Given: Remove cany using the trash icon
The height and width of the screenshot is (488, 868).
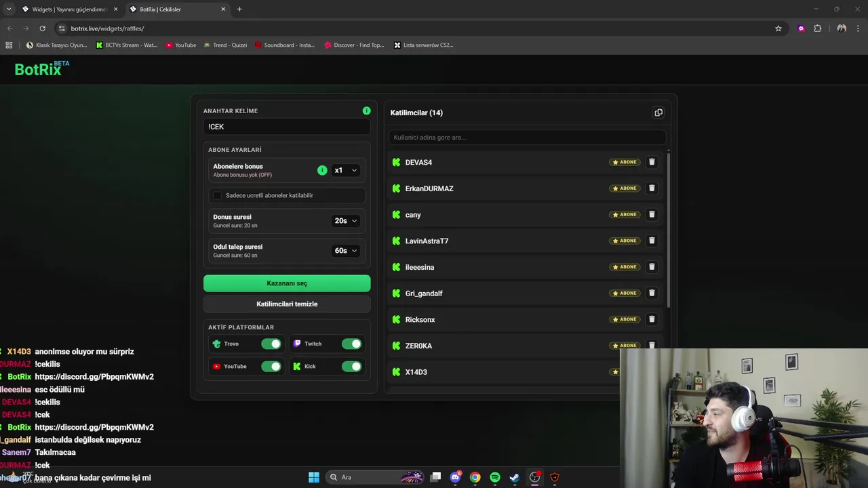Looking at the screenshot, I should tap(652, 214).
